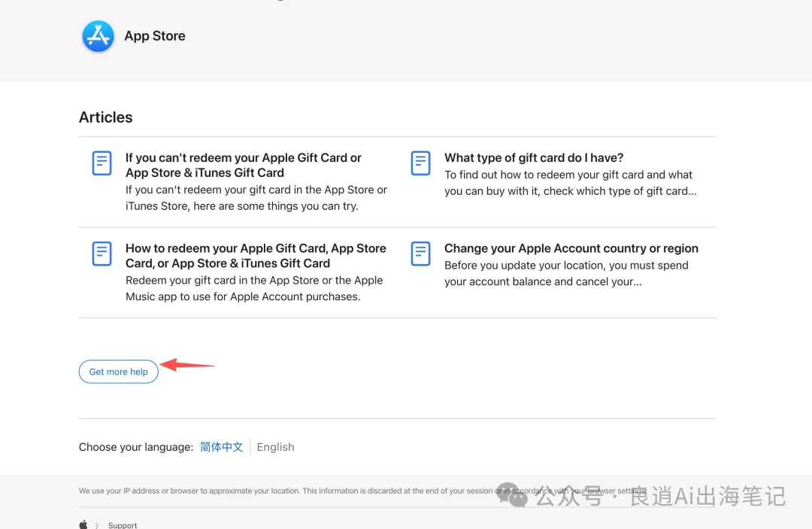Click the Apple logo in the footer breadcrumb
The height and width of the screenshot is (529, 812).
[83, 524]
